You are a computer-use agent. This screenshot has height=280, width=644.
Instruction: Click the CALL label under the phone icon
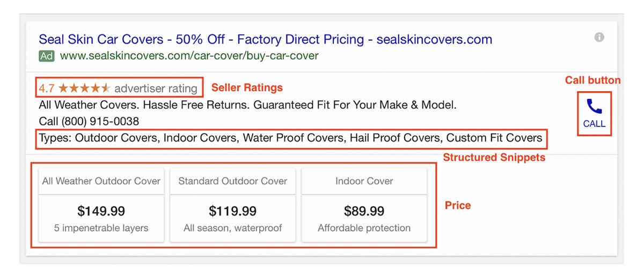click(594, 123)
